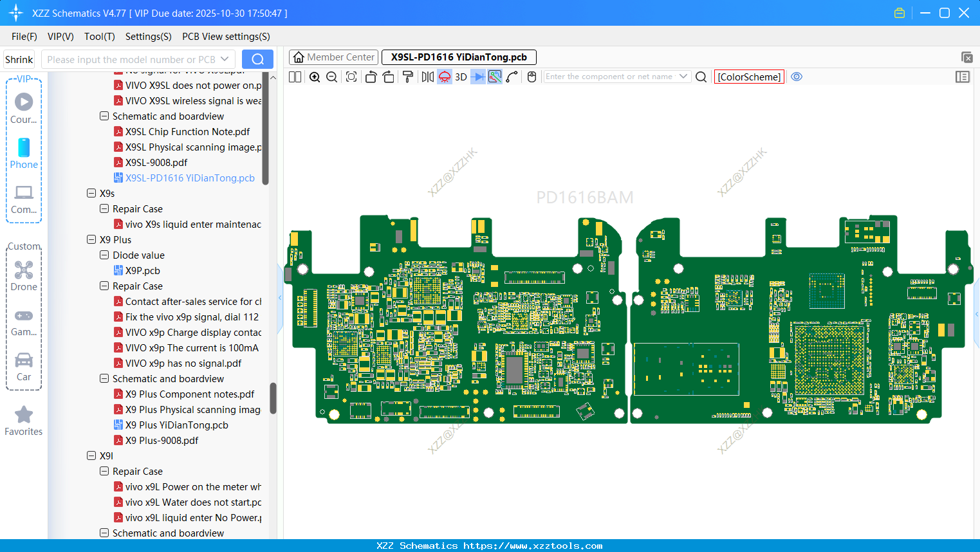Viewport: 980px width, 552px height.
Task: Open the PCB View settings menu
Action: click(226, 37)
